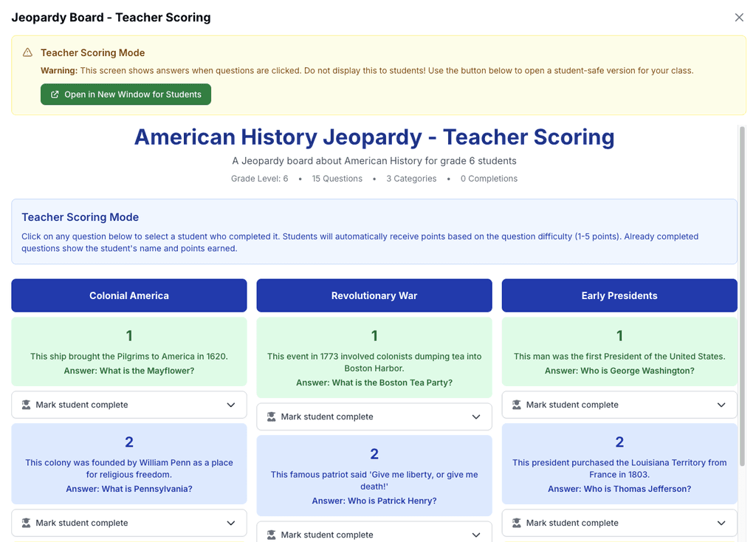756x542 pixels.
Task: Click the vertical scrollbar on the right edge
Action: (x=744, y=295)
